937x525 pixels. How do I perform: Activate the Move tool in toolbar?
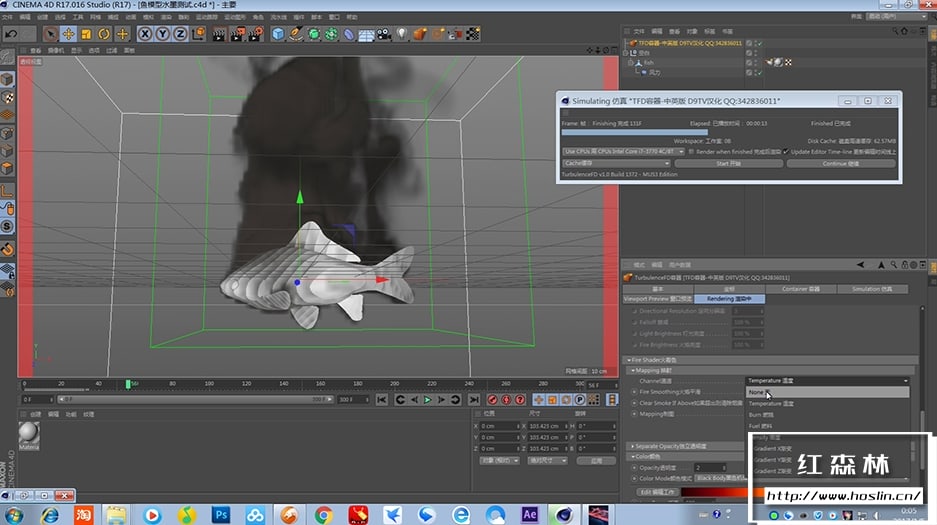(68, 34)
